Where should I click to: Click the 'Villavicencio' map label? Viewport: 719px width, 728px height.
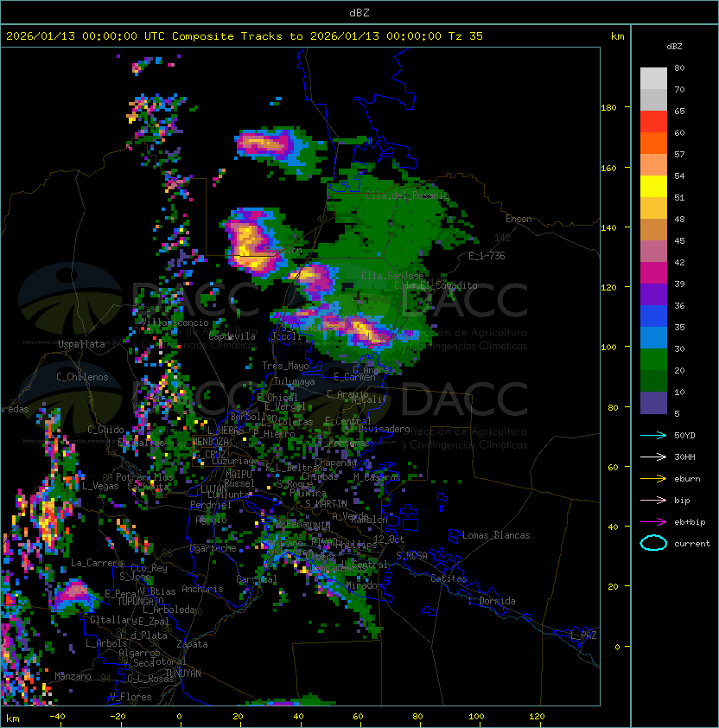click(175, 322)
